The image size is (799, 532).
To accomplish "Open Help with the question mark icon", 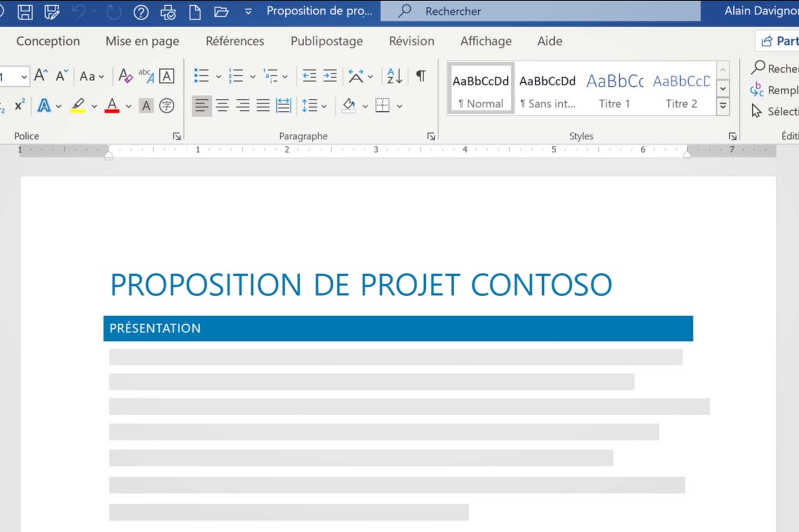I will point(141,12).
